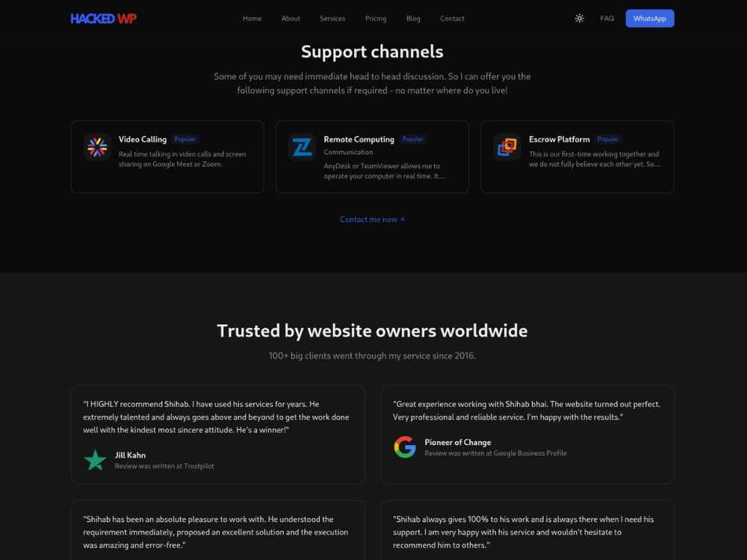The width and height of the screenshot is (747, 560).
Task: Click the Popular badge on Video Calling
Action: pyautogui.click(x=185, y=139)
